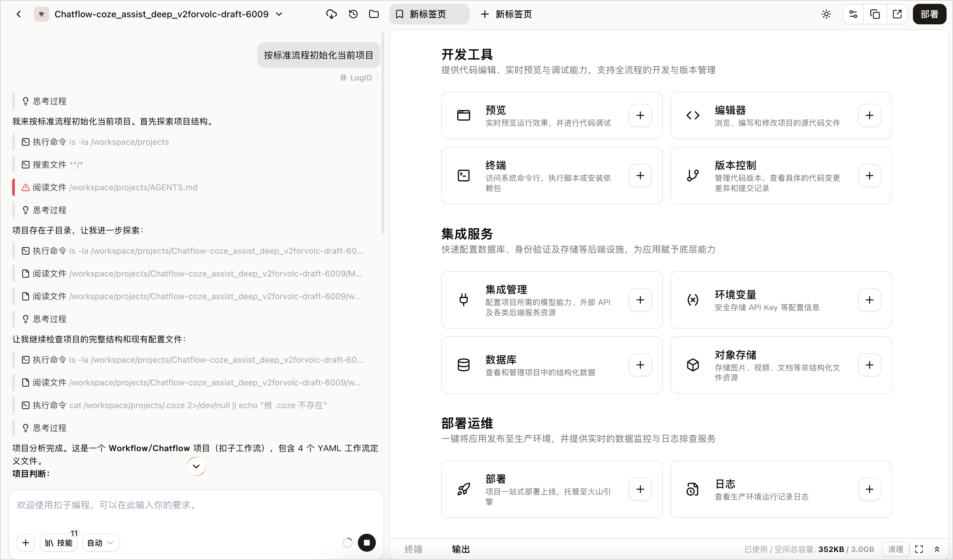Click the scroll-to-bottom chevron button

coord(196,466)
